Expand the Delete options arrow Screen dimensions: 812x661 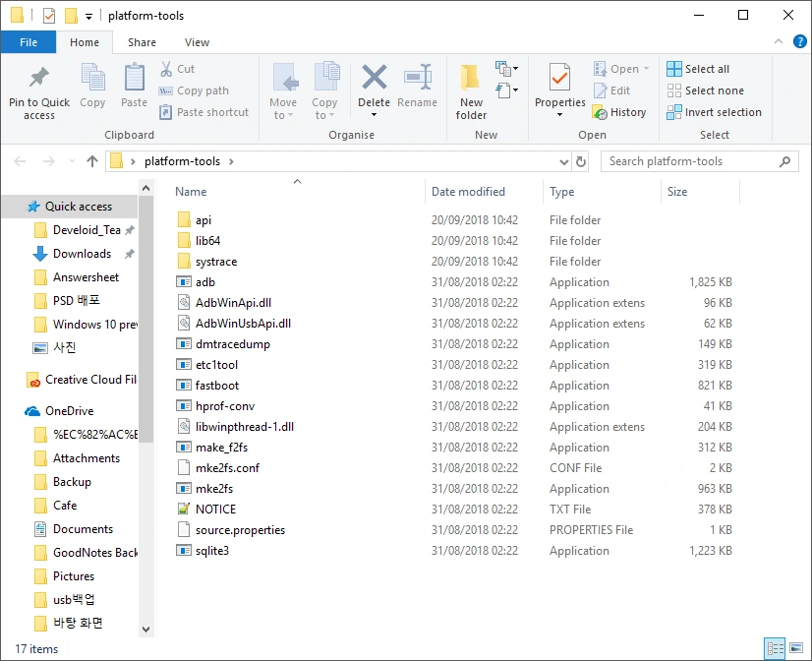[374, 115]
